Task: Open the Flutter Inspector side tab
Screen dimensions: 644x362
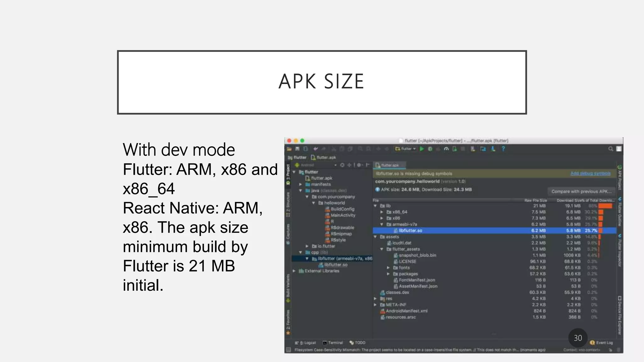Action: pyautogui.click(x=619, y=250)
